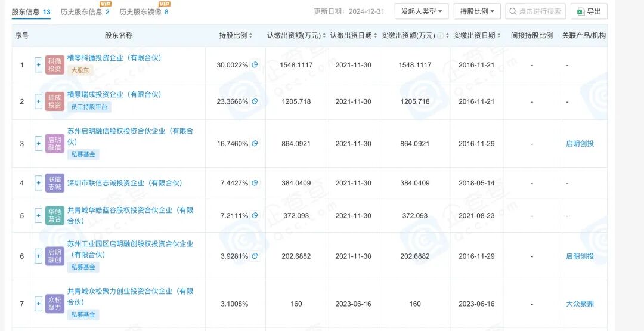Image resolution: width=644 pixels, height=331 pixels.
Task: Sort by 认缴出资额 column header
Action: click(296, 36)
